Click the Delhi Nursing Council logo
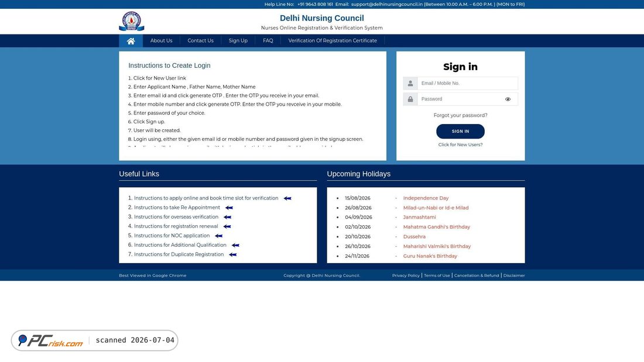This screenshot has width=644, height=362. click(131, 21)
